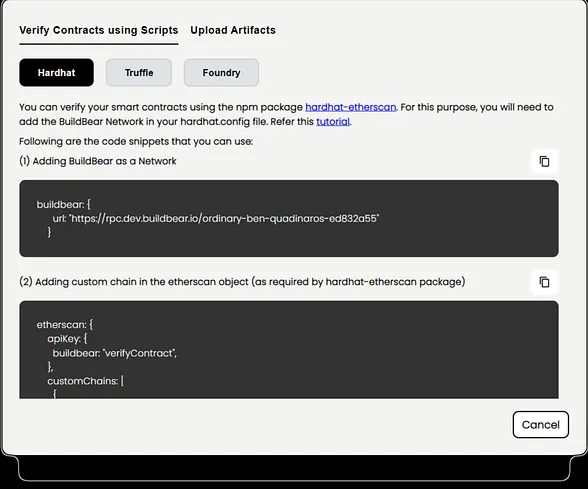The width and height of the screenshot is (588, 489).
Task: Select the Truffle option
Action: [139, 72]
